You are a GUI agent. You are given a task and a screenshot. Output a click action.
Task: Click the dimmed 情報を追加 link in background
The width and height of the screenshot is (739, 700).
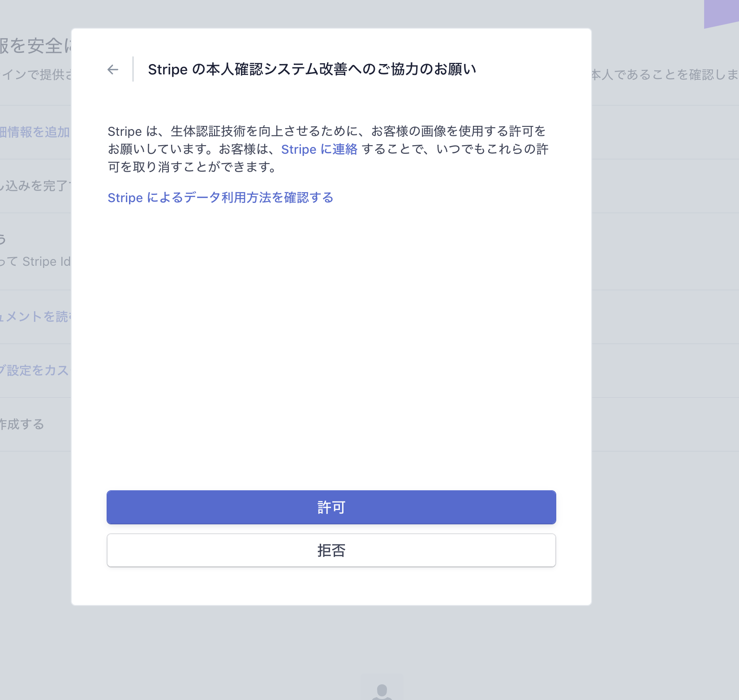click(x=35, y=132)
